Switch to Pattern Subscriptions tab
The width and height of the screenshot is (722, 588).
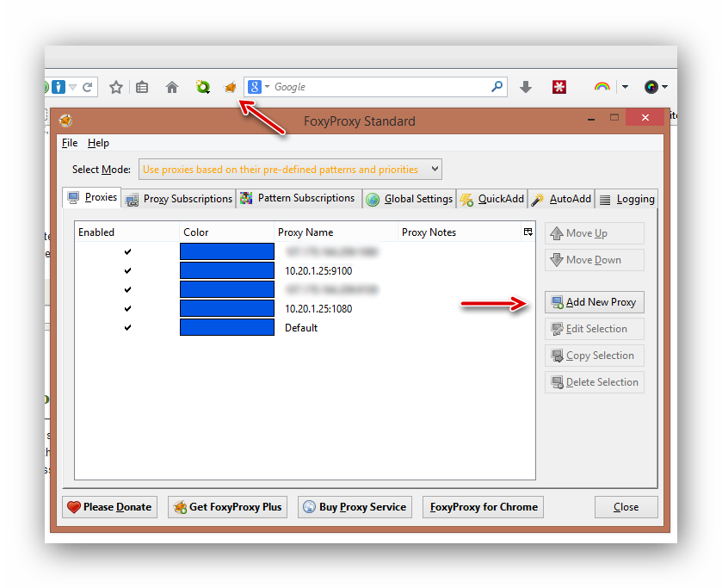(x=299, y=198)
